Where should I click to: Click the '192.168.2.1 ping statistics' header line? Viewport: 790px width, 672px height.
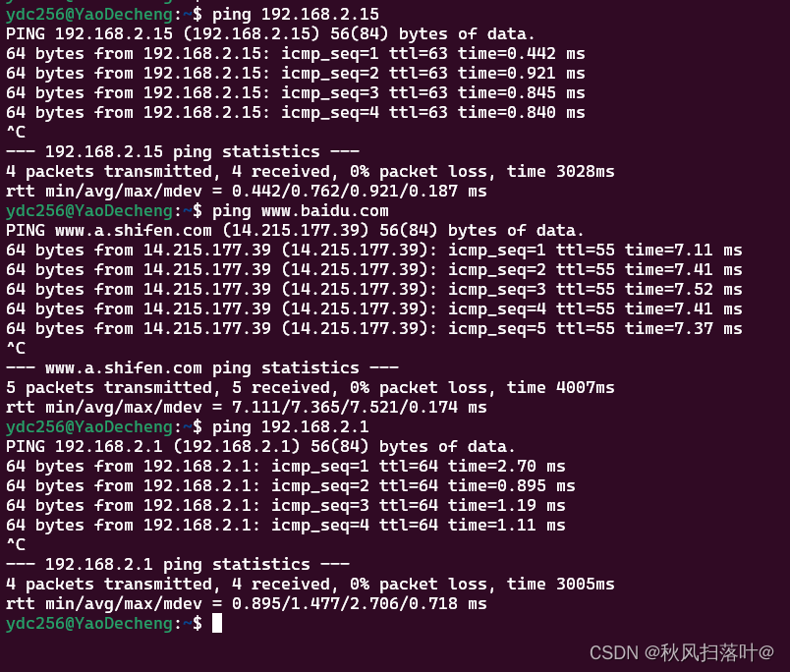[x=178, y=564]
